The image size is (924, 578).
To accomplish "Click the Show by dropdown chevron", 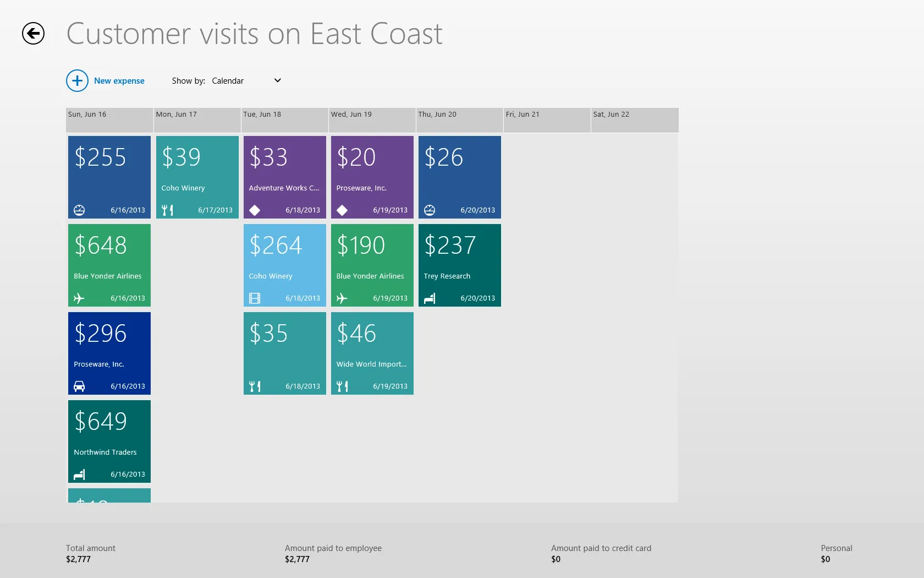I will pyautogui.click(x=278, y=80).
